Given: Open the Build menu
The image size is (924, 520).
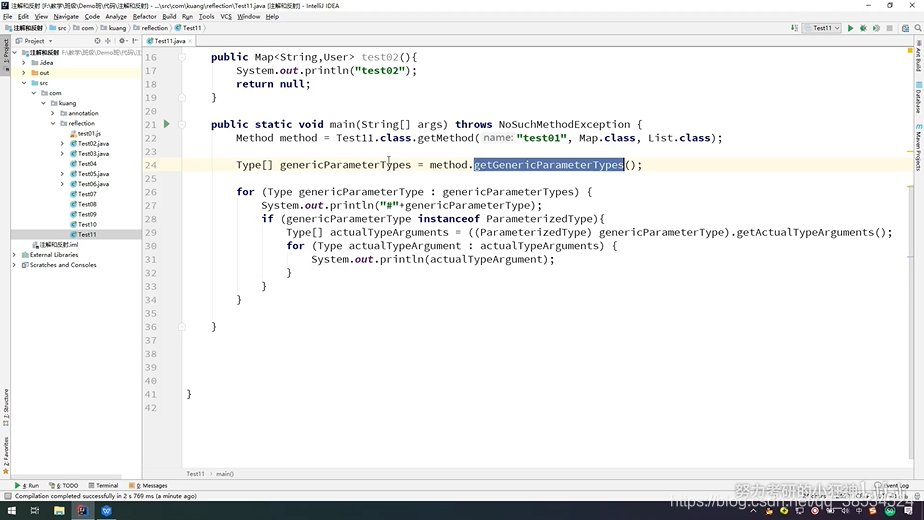Looking at the screenshot, I should point(169,17).
